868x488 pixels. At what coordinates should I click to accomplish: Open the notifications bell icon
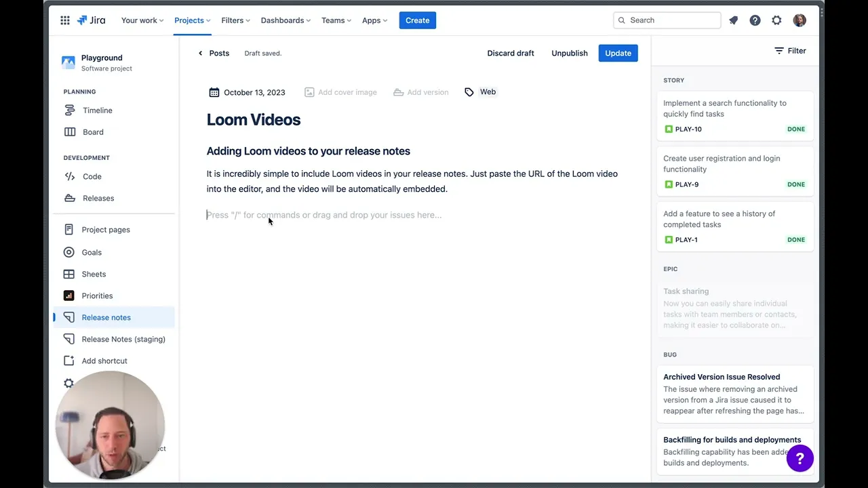click(733, 20)
